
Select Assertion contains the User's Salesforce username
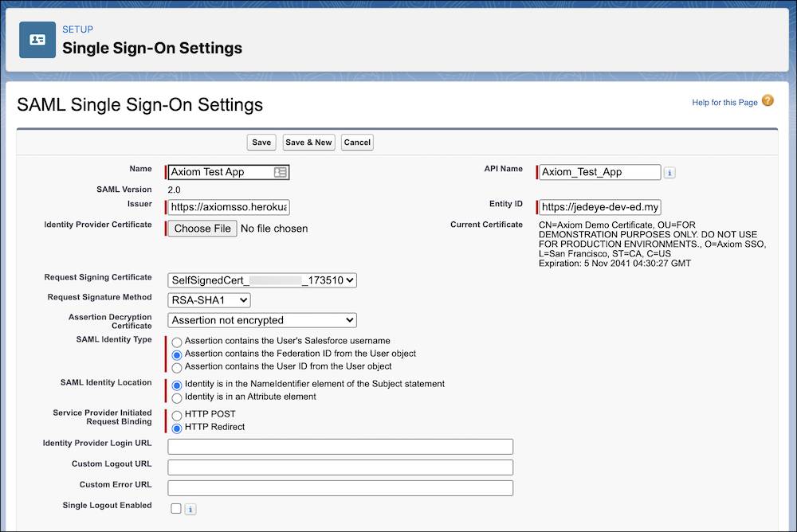click(177, 342)
